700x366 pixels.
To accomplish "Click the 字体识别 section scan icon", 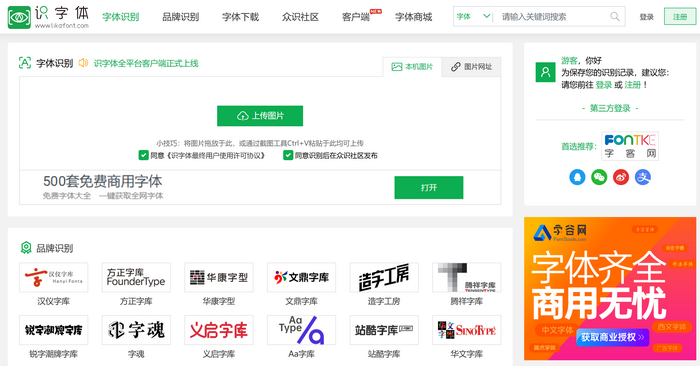I will coord(25,63).
